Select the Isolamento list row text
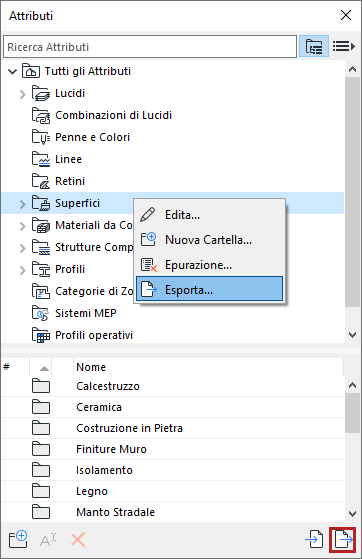This screenshot has width=362, height=559. click(x=104, y=470)
